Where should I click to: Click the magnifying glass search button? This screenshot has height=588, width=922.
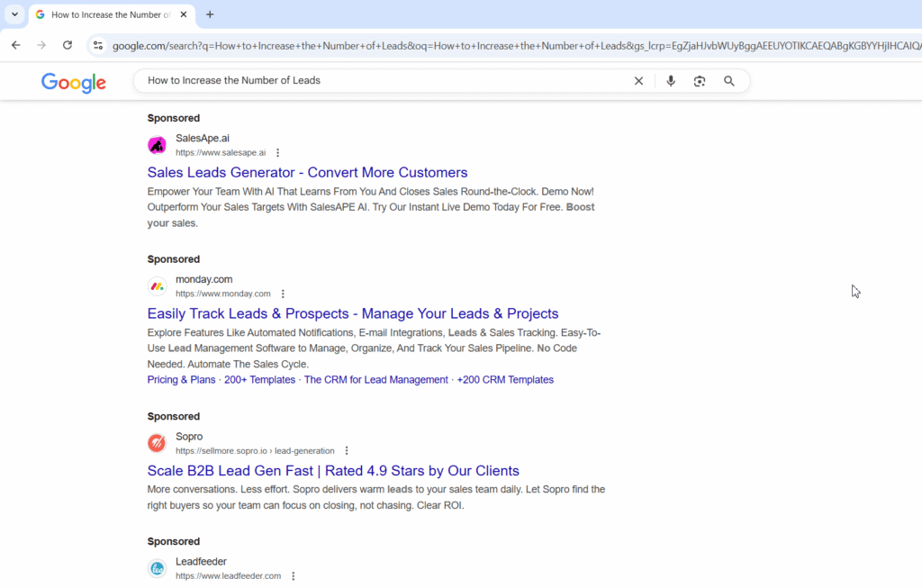(x=729, y=81)
